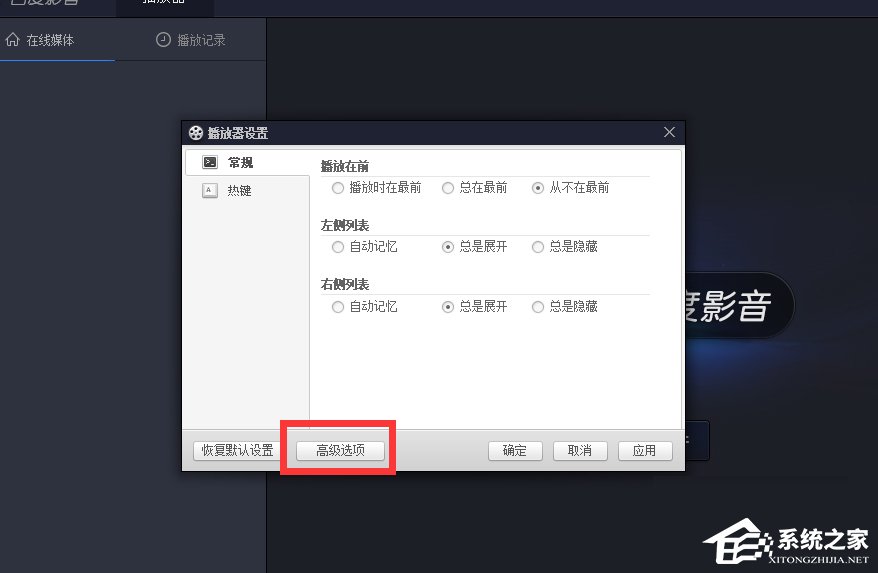The image size is (878, 573).
Task: Set 右侧列表 to 总是隐藏
Action: pyautogui.click(x=538, y=307)
